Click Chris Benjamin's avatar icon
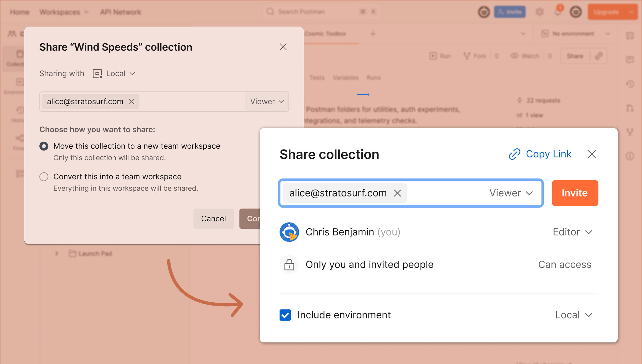This screenshot has height=364, width=642. 289,232
